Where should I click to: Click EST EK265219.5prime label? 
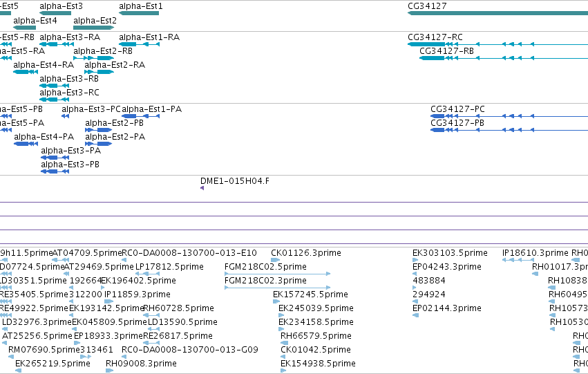[x=53, y=364]
